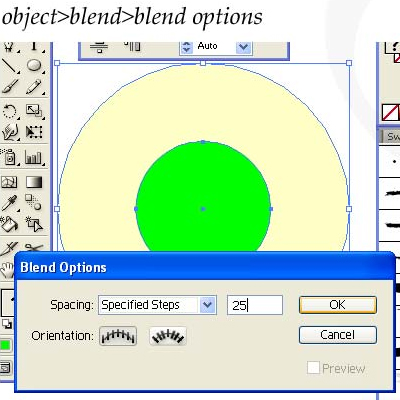This screenshot has width=400, height=400.
Task: Click the top anchor point of green circle
Action: pos(203,142)
